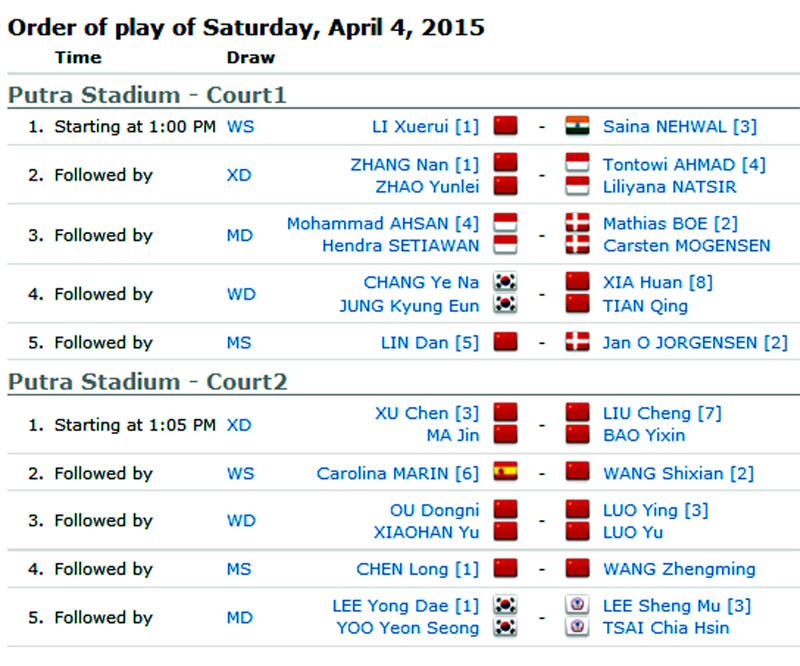Open LI Xuerui player link
The width and height of the screenshot is (800, 666).
point(410,127)
